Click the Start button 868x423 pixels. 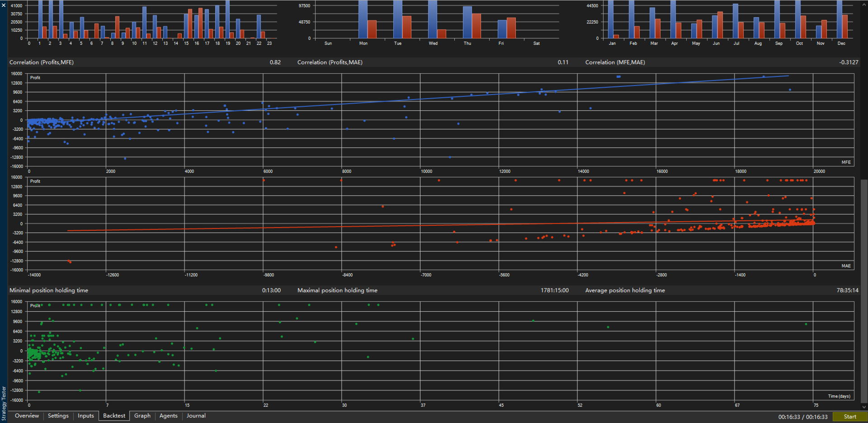pyautogui.click(x=849, y=417)
